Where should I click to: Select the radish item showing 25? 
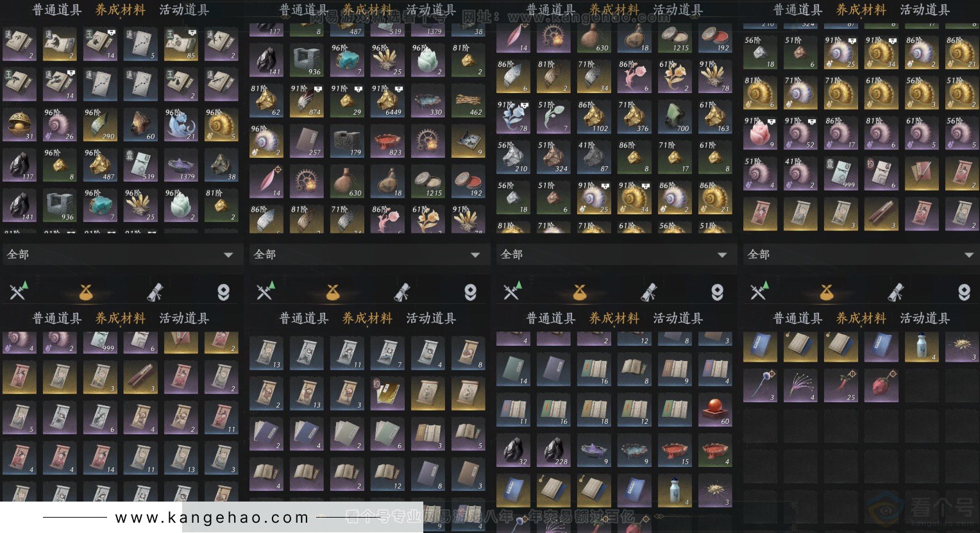pyautogui.click(x=841, y=386)
